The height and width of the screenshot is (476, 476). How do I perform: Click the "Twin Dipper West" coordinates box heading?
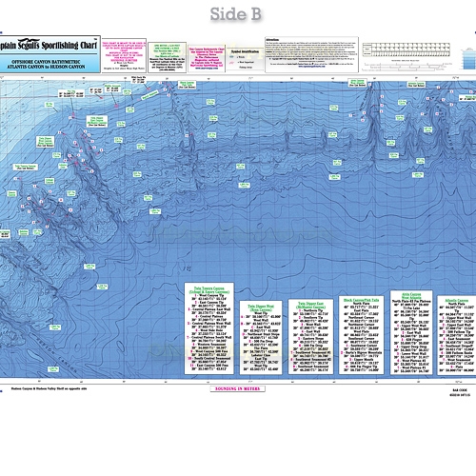261,307
